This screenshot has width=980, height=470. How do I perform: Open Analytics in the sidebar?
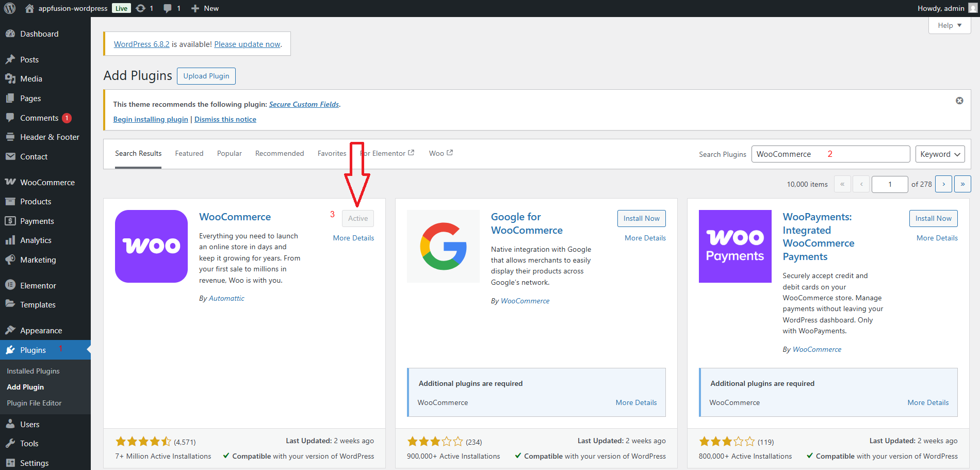(36, 240)
